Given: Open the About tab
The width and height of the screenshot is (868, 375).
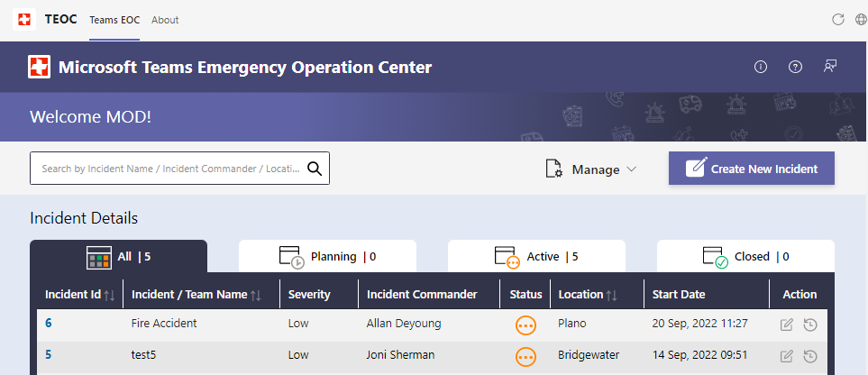Looking at the screenshot, I should click(165, 20).
